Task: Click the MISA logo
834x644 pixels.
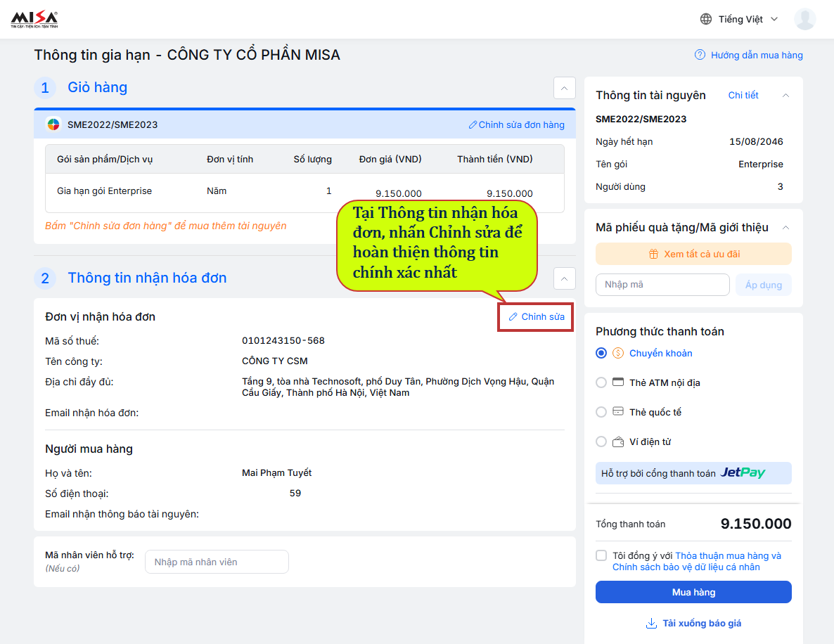Action: click(x=34, y=19)
